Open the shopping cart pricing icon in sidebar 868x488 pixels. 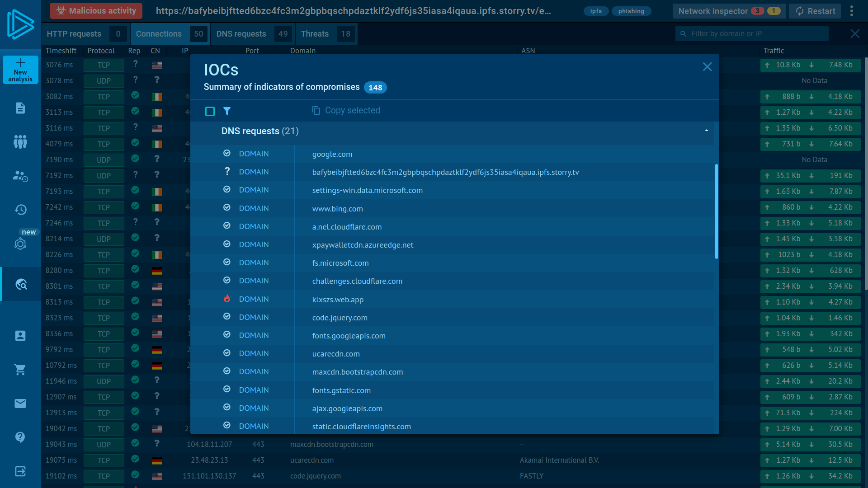(20, 370)
